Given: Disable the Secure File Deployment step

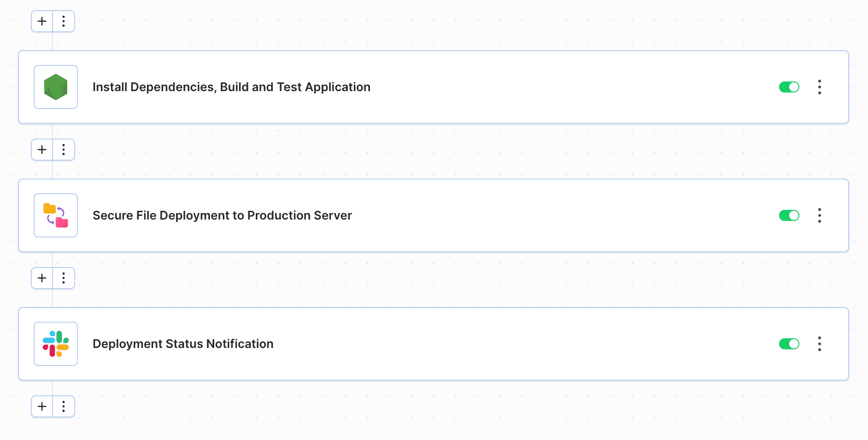Looking at the screenshot, I should click(x=789, y=215).
